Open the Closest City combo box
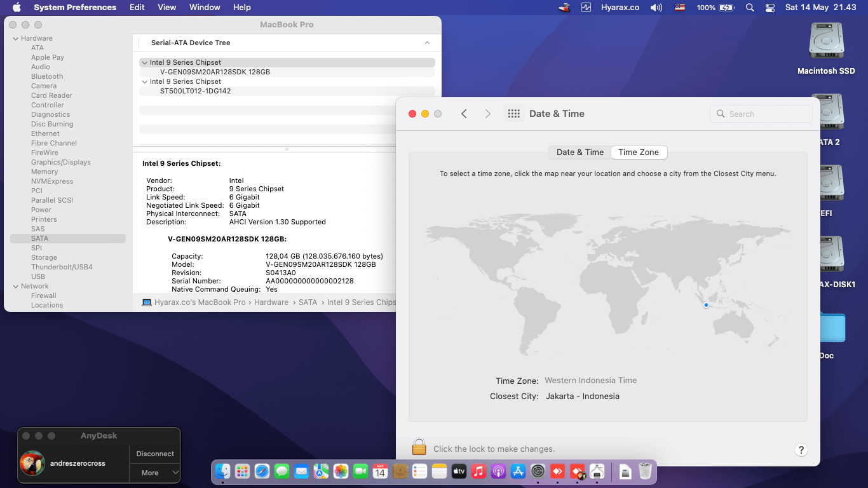This screenshot has height=488, width=868. point(582,396)
